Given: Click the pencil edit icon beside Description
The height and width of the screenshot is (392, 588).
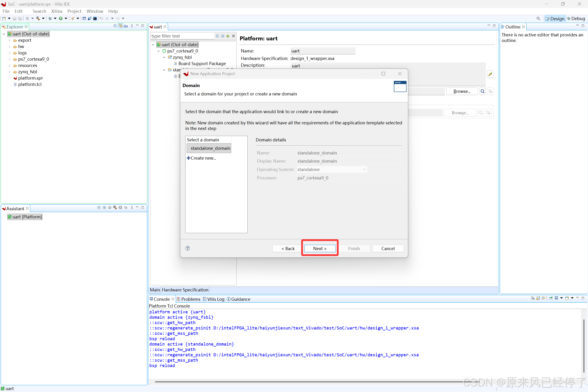Looking at the screenshot, I should pyautogui.click(x=490, y=74).
